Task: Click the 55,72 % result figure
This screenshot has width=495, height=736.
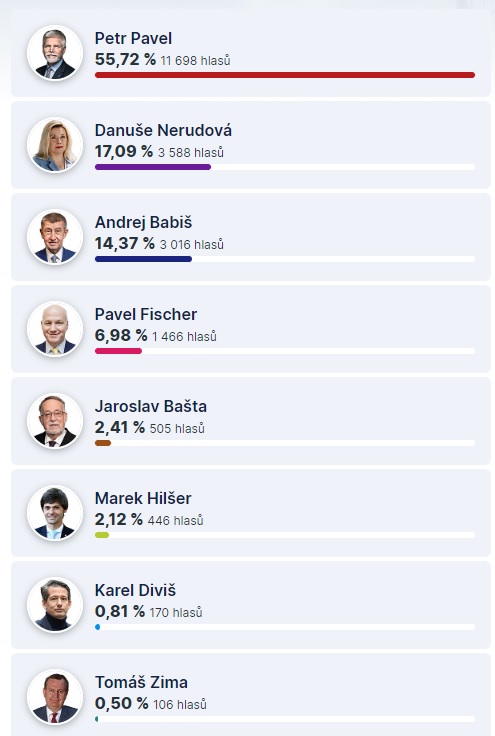Action: point(125,60)
